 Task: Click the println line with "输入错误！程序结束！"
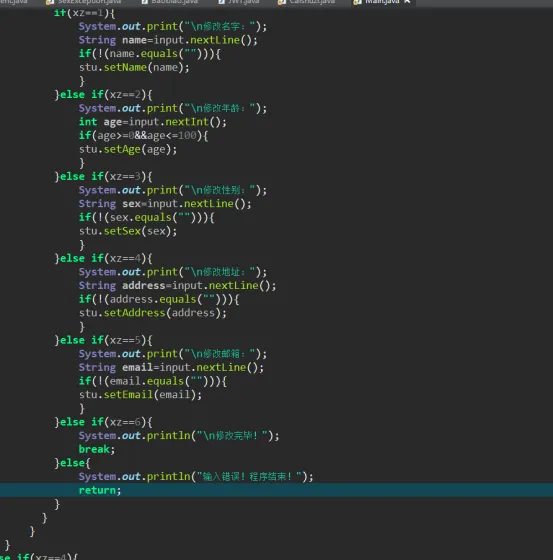(x=196, y=476)
